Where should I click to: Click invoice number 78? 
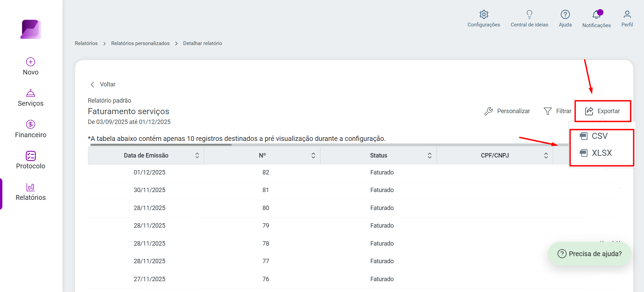[266, 244]
